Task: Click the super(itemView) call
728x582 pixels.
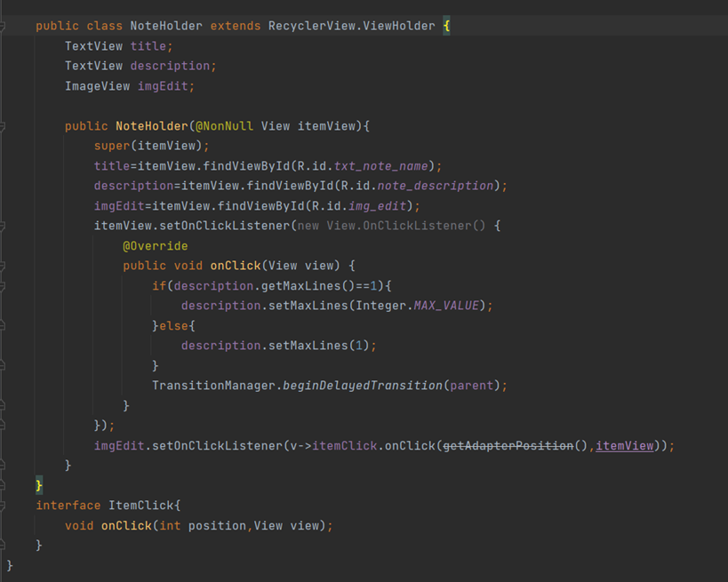Action: pyautogui.click(x=151, y=146)
